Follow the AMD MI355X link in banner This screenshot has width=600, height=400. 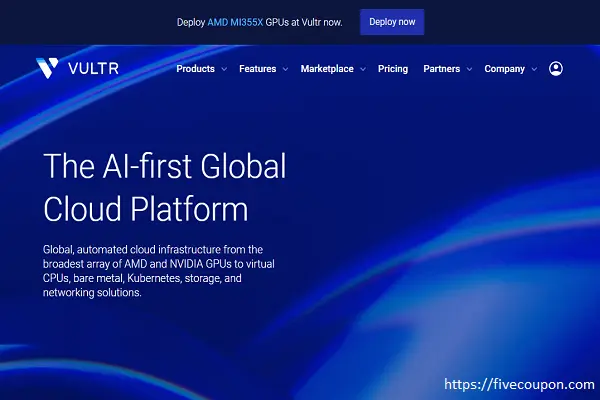point(235,23)
